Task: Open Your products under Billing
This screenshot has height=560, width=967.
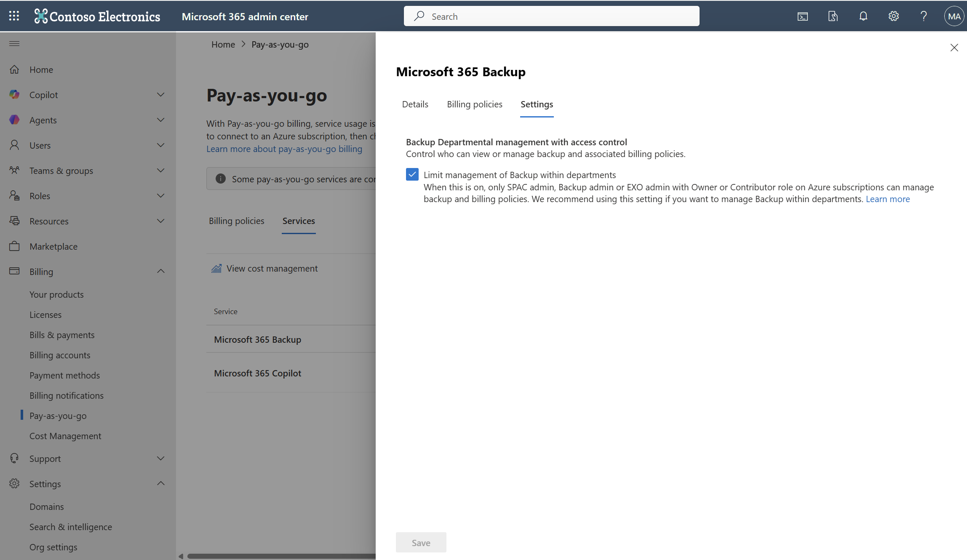Action: click(x=56, y=295)
